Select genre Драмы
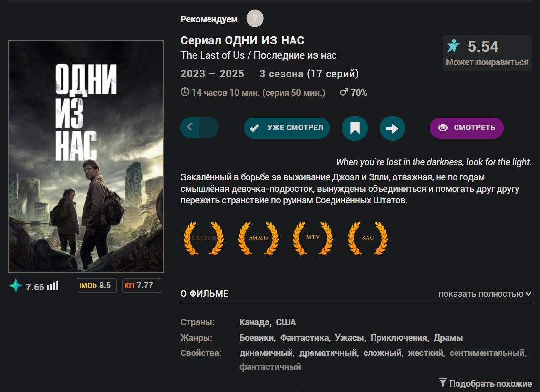Viewport: 540px width, 392px height. coord(449,338)
